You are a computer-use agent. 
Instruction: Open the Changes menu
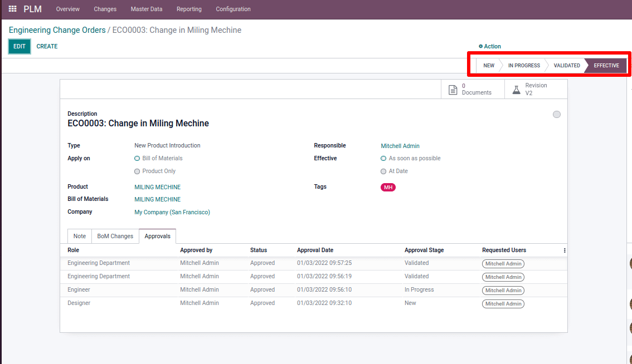click(105, 9)
